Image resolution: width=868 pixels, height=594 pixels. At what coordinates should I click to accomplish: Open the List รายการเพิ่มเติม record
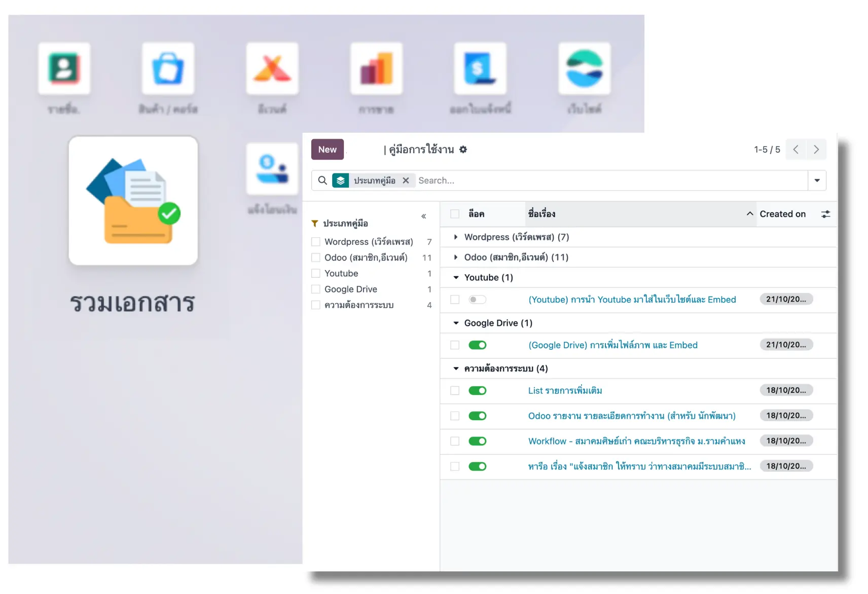pyautogui.click(x=565, y=391)
